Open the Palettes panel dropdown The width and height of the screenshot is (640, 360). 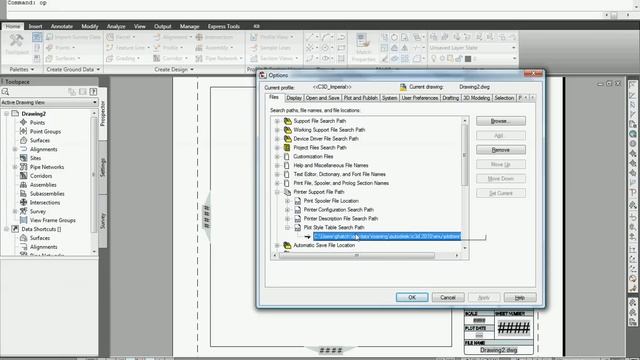(22, 69)
